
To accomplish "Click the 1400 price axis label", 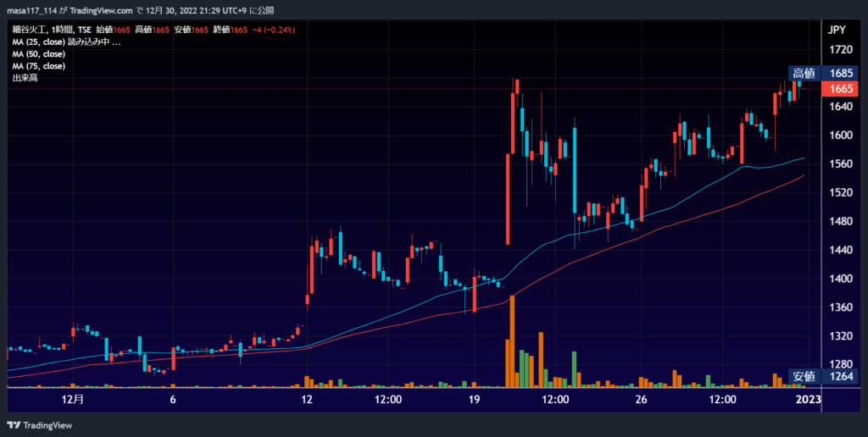I will (x=841, y=279).
